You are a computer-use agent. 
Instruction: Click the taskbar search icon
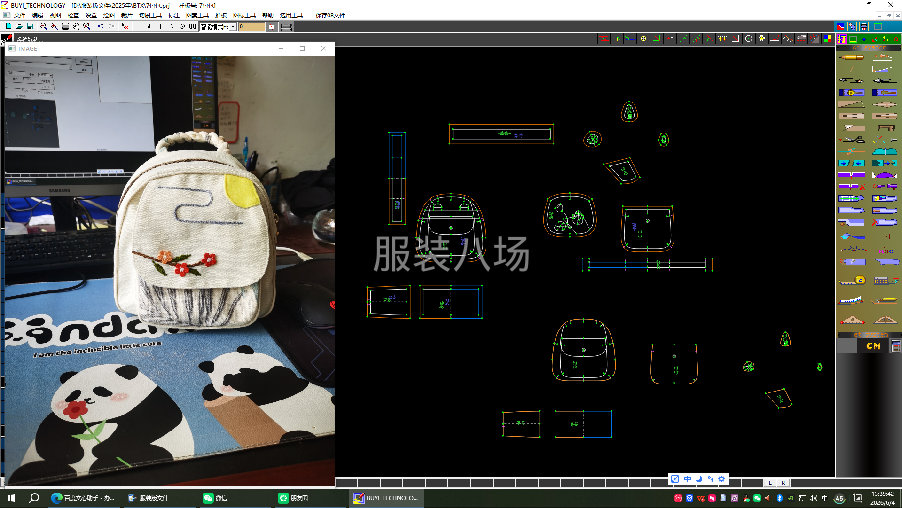coord(34,498)
